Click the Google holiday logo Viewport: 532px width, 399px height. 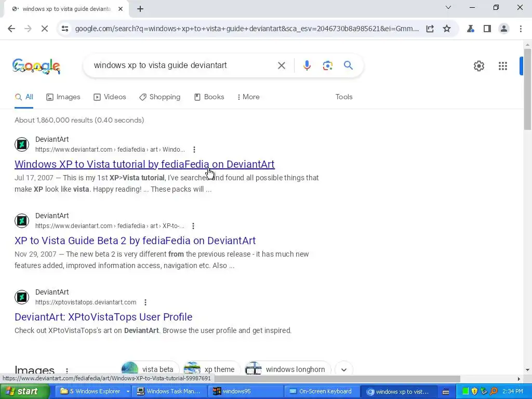coord(36,66)
